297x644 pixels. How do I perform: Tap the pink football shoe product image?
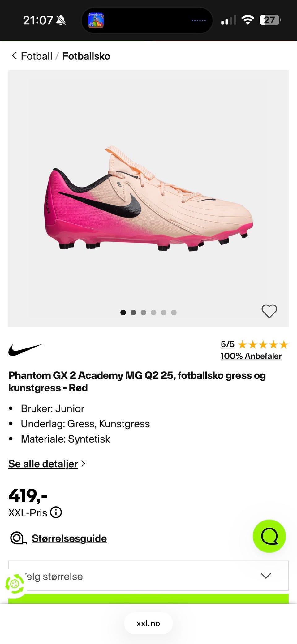148,198
